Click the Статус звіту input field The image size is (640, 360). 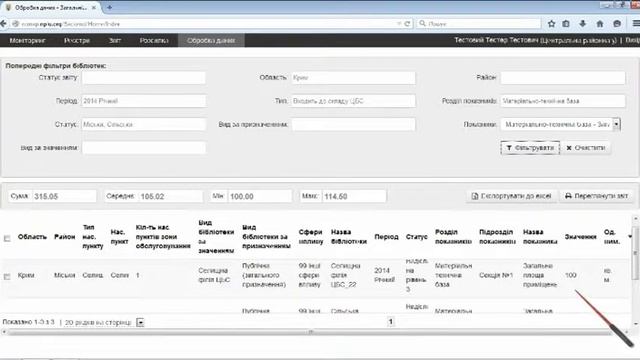144,78
